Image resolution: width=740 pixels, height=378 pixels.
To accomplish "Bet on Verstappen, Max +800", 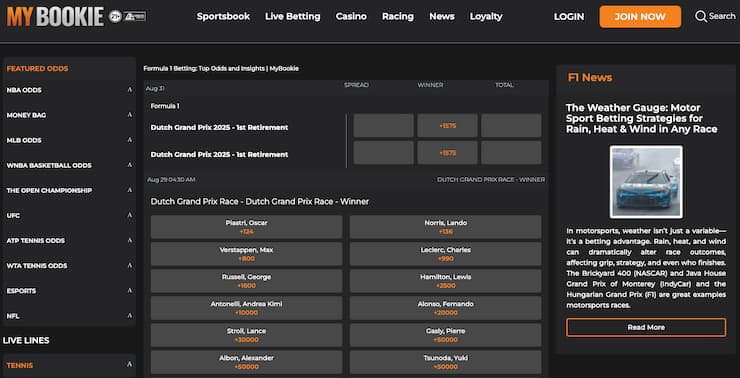I will pos(246,254).
